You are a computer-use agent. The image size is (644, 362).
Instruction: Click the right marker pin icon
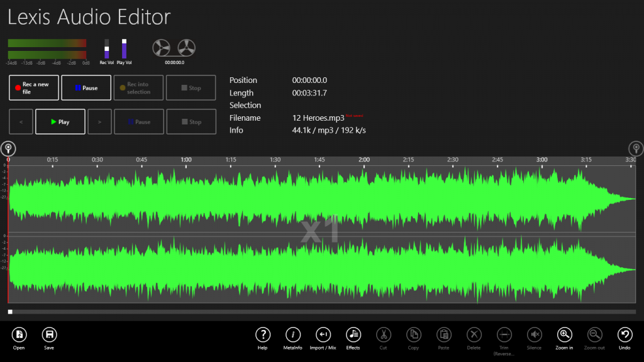(635, 149)
